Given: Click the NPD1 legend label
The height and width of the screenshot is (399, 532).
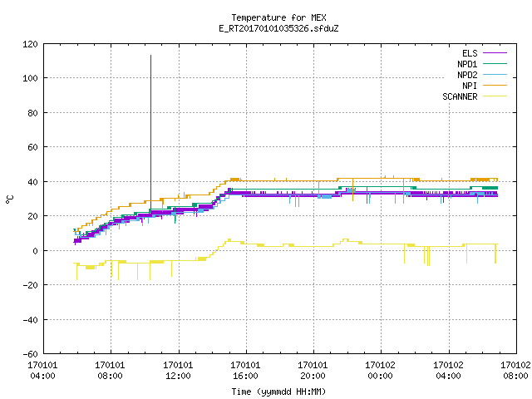Looking at the screenshot, I should (x=467, y=64).
